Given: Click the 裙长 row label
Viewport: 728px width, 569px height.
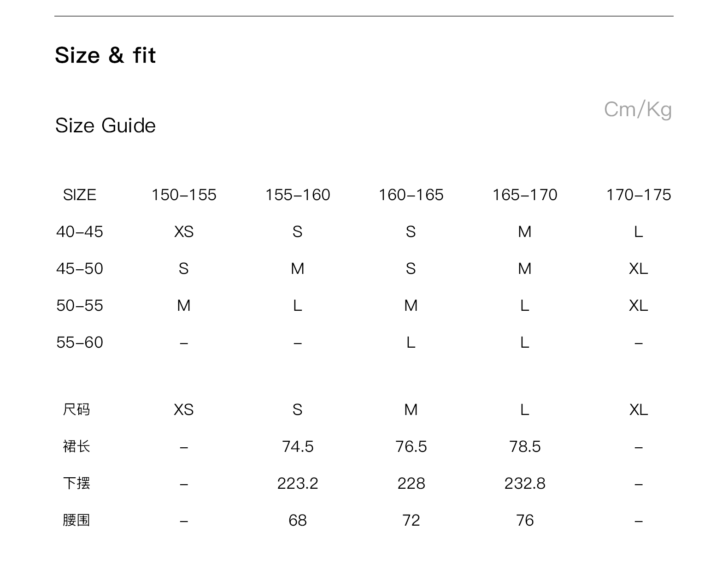Looking at the screenshot, I should coord(76,446).
